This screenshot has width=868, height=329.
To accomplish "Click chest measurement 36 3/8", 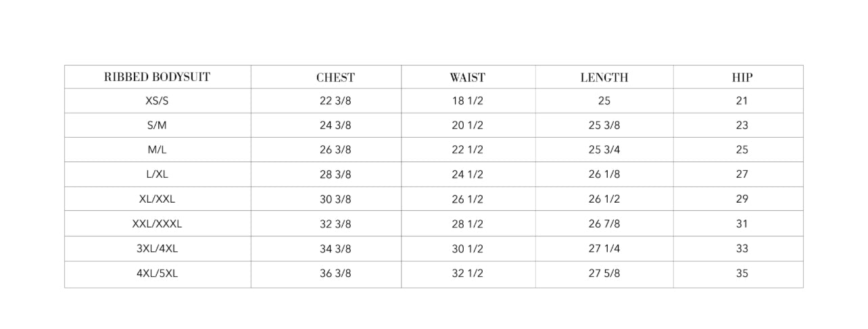I will pyautogui.click(x=335, y=274).
